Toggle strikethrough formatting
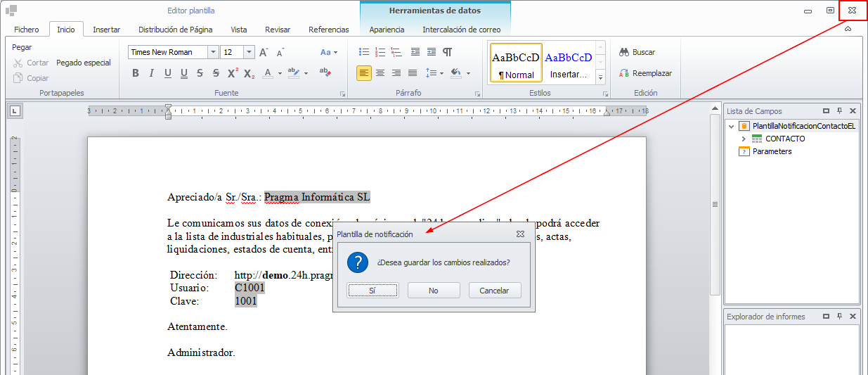The width and height of the screenshot is (868, 375). pos(200,73)
